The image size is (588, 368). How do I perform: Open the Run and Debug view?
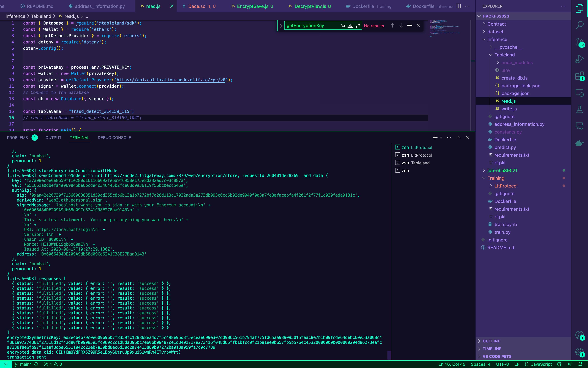coord(579,59)
